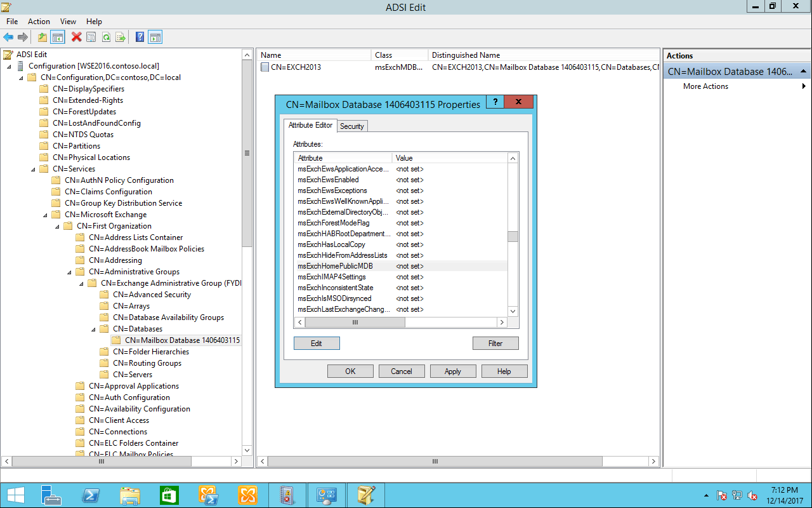The image size is (812, 508).
Task: Click the gray Forward arrow in toolbar
Action: 22,37
